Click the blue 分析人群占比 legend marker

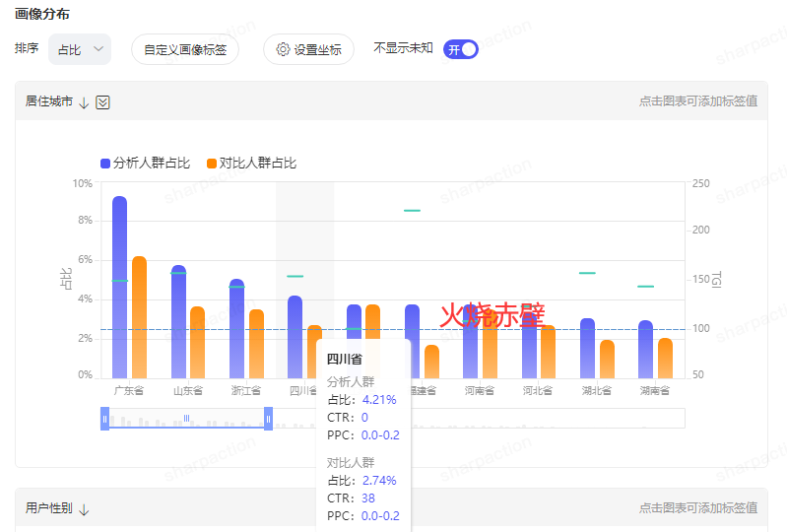(x=105, y=164)
